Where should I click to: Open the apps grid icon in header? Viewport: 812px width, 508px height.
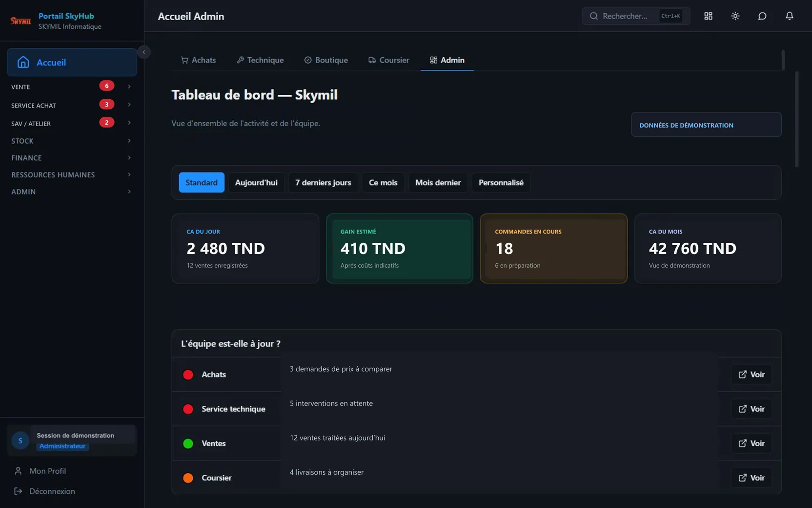click(x=708, y=16)
